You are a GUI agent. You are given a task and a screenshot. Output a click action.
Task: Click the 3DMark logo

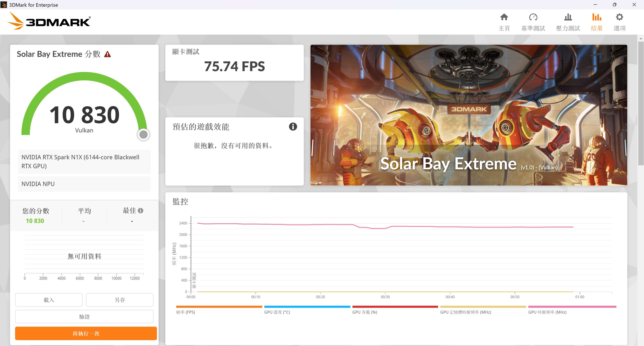tap(49, 21)
